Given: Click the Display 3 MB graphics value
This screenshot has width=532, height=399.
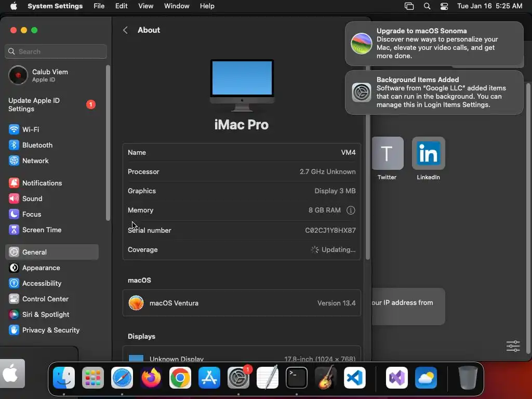Looking at the screenshot, I should [335, 191].
